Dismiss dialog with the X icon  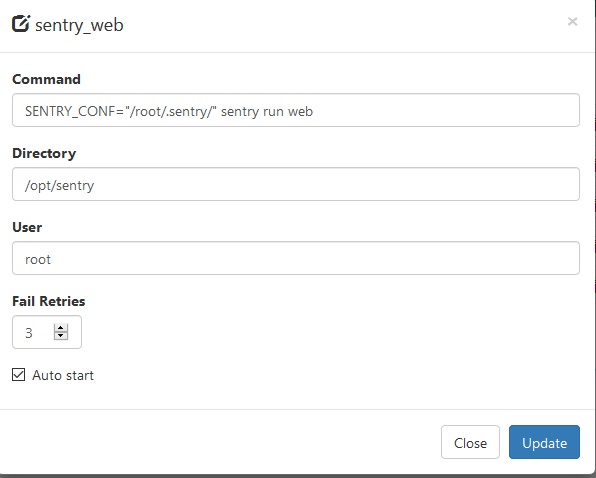pos(572,22)
